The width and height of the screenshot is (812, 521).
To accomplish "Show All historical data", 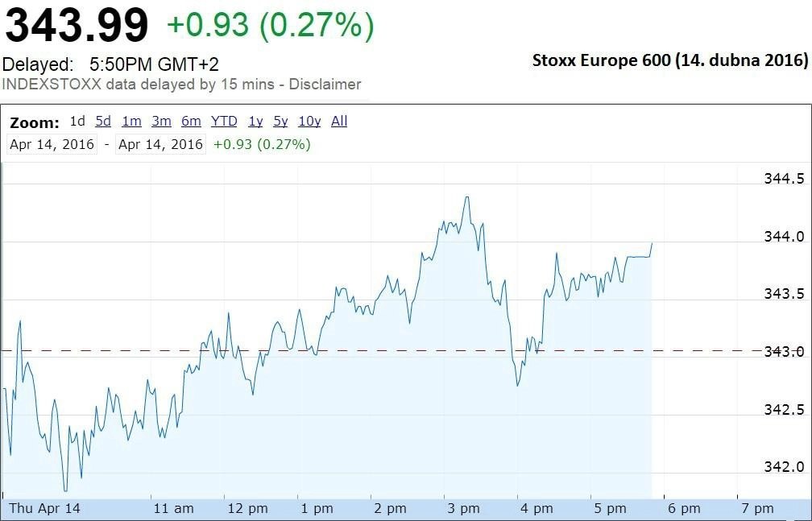I will click(x=339, y=121).
